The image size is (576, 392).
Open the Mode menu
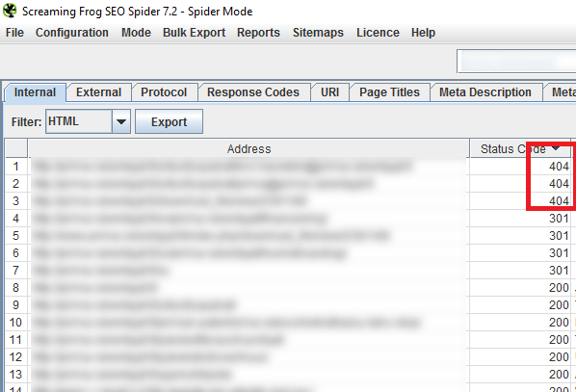point(136,33)
